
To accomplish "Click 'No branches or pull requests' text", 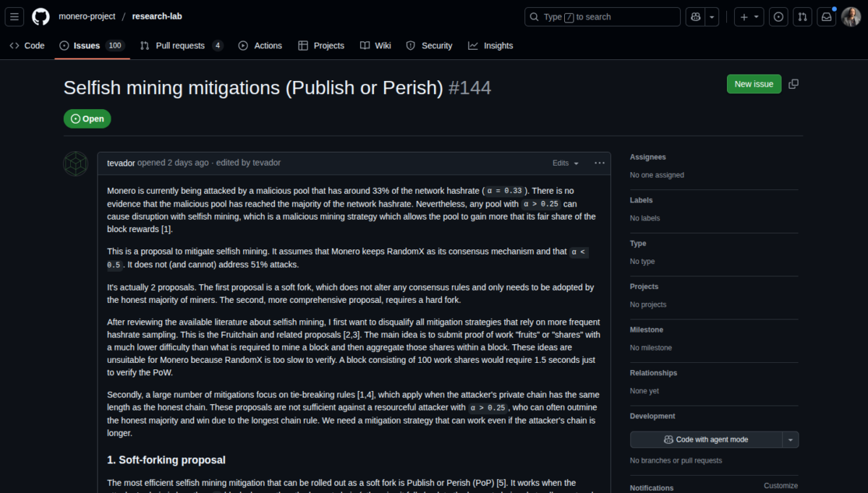I will (676, 460).
